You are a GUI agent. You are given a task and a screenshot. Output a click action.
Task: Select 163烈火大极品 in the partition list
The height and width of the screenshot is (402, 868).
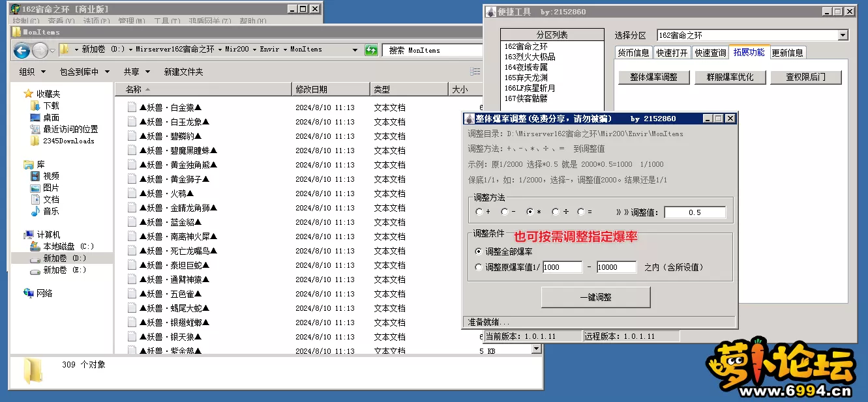tap(530, 57)
